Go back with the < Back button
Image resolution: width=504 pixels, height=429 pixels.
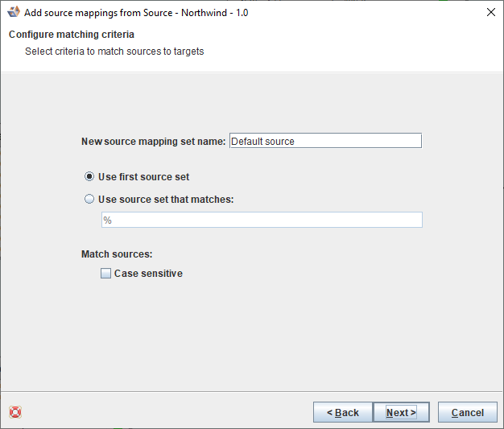(x=342, y=412)
